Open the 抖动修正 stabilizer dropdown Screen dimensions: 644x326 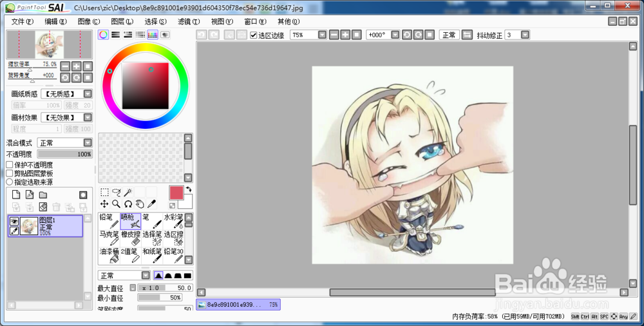(x=525, y=35)
